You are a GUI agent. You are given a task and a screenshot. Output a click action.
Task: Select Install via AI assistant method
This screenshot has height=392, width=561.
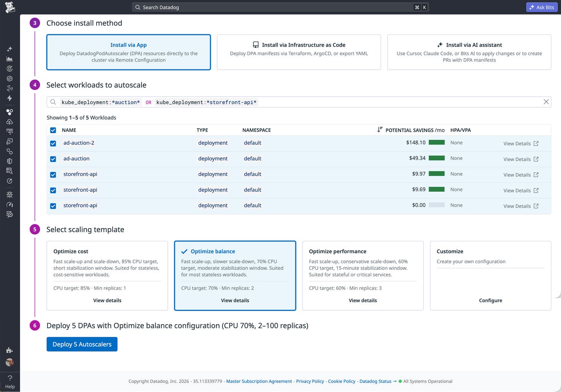click(x=469, y=52)
